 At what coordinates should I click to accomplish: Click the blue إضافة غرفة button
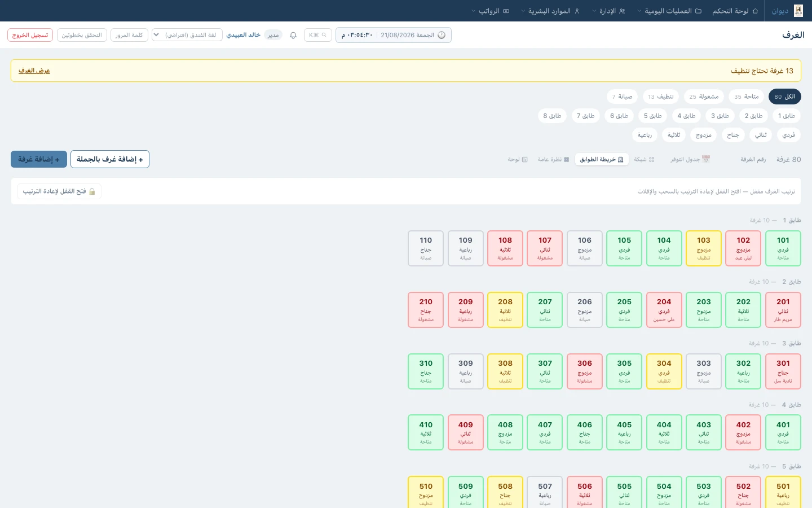(x=39, y=159)
